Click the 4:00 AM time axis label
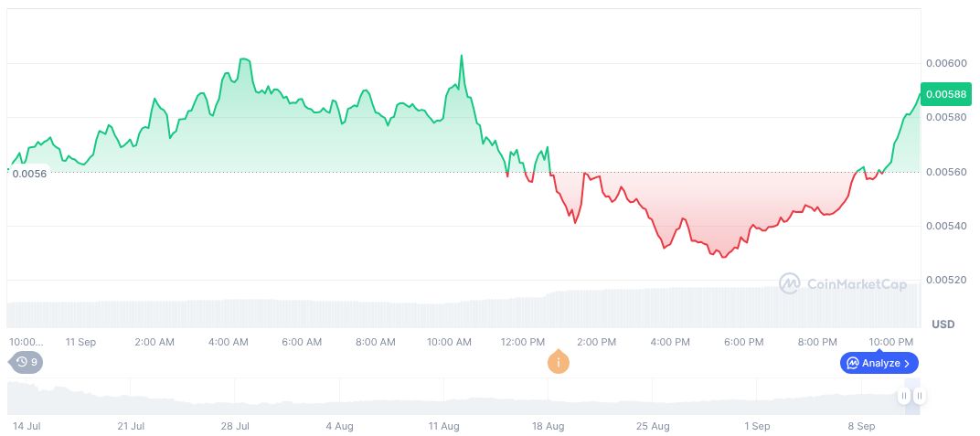This screenshot has height=436, width=980. (228, 342)
